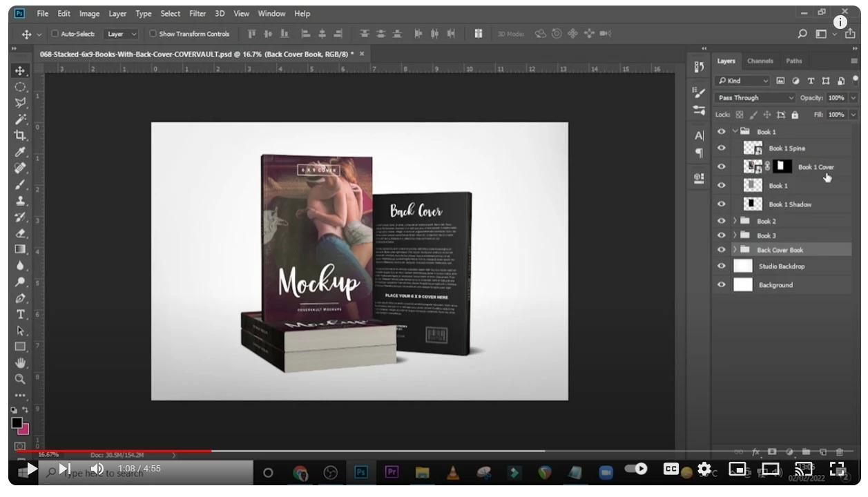
Task: Click the Photoshop icon in the taskbar
Action: pyautogui.click(x=360, y=472)
